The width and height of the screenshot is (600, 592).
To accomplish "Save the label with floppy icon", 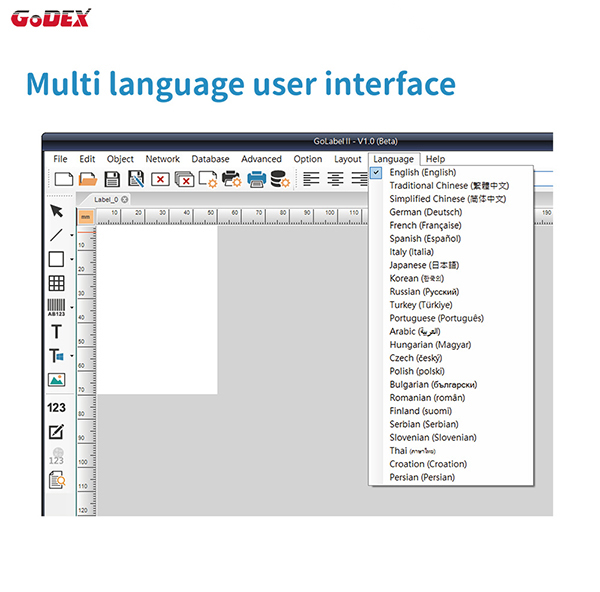I will (x=112, y=179).
